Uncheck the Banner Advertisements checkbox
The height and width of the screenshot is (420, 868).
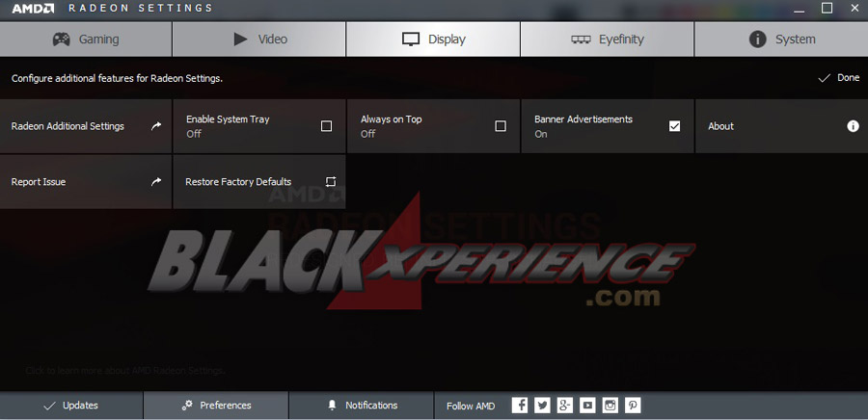point(674,126)
